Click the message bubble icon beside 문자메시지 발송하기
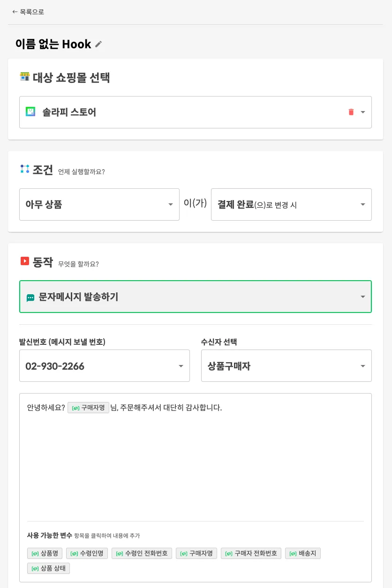This screenshot has width=392, height=588. 30,298
